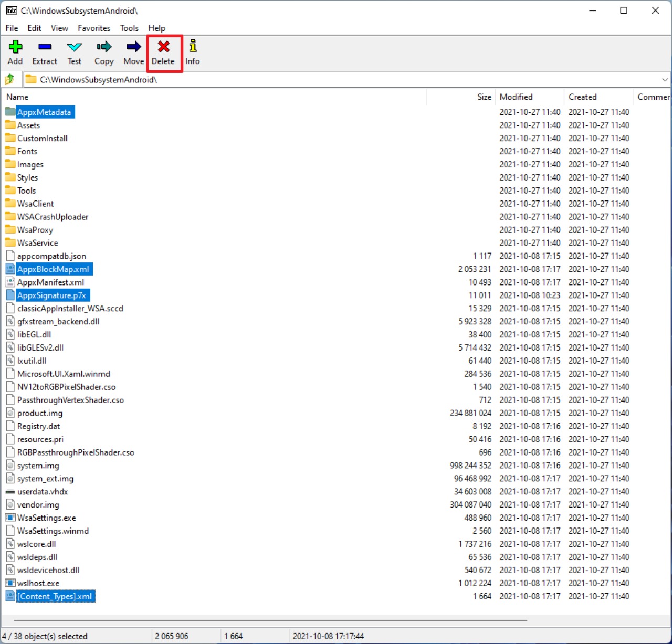The image size is (672, 644).
Task: Click the Move toolbar icon
Action: (134, 47)
